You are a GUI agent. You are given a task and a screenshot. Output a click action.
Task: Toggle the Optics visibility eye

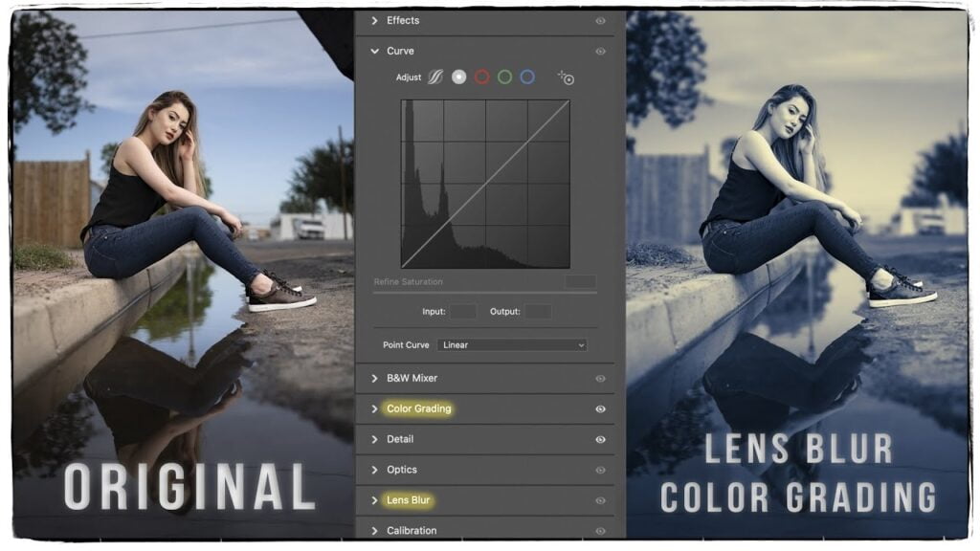click(x=600, y=470)
